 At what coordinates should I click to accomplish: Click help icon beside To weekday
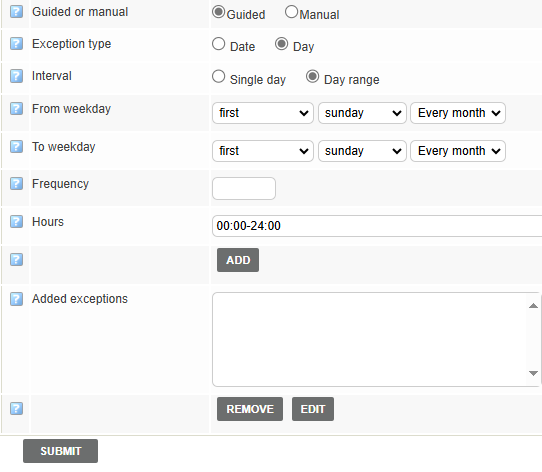click(x=16, y=146)
